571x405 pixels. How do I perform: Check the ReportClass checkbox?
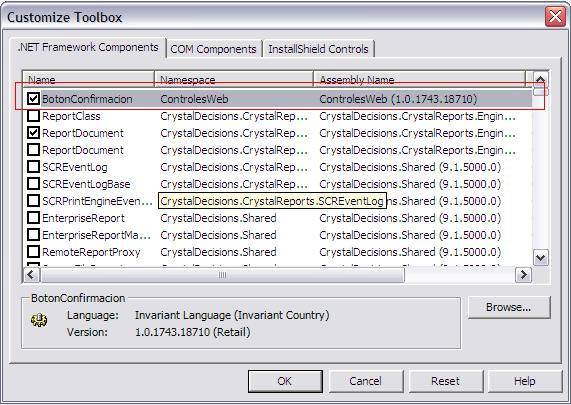(34, 115)
